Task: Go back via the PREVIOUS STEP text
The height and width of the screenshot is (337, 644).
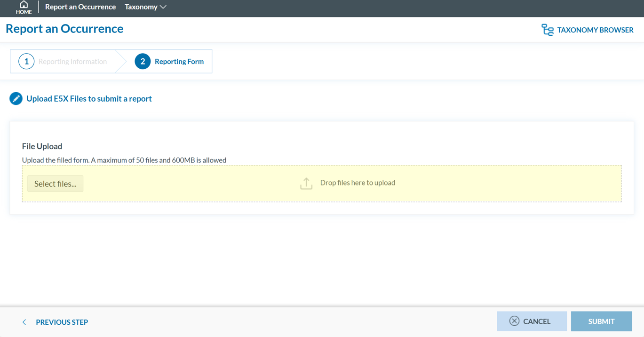Action: (62, 322)
